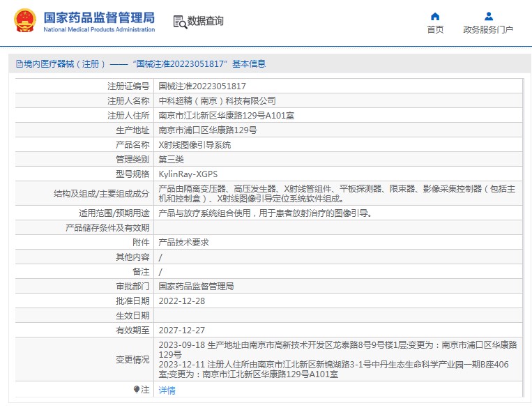Click the 结构及组成/主要组成成分 label
Image resolution: width=532 pixels, height=410 pixels.
101,193
